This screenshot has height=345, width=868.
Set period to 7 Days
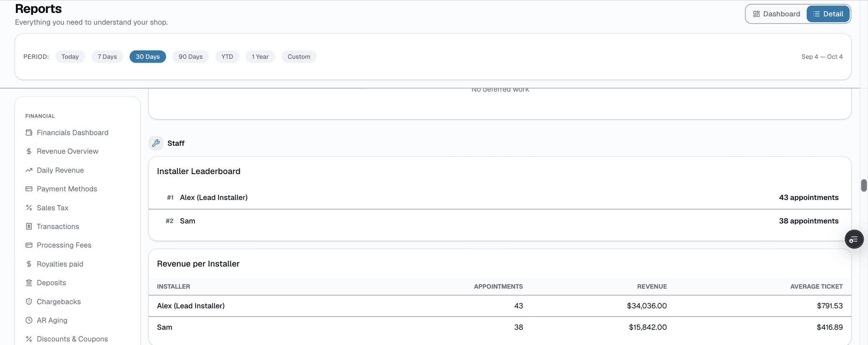tap(107, 56)
